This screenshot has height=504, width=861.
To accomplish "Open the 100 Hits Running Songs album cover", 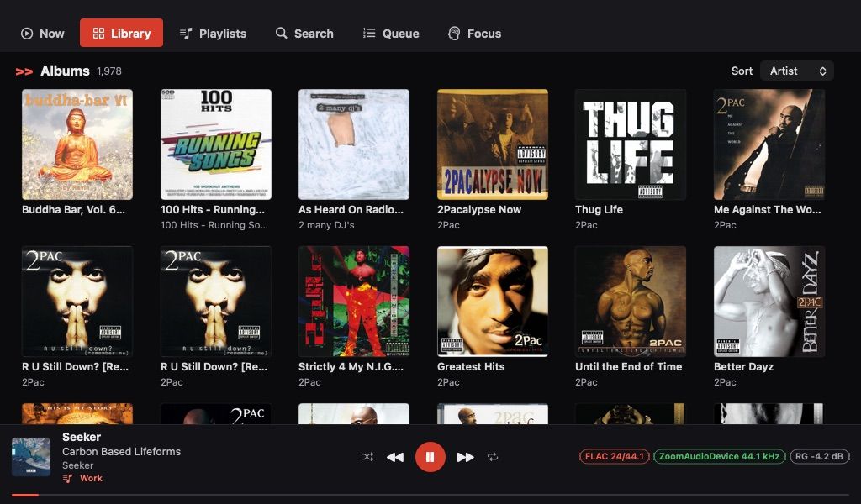I will (x=216, y=144).
